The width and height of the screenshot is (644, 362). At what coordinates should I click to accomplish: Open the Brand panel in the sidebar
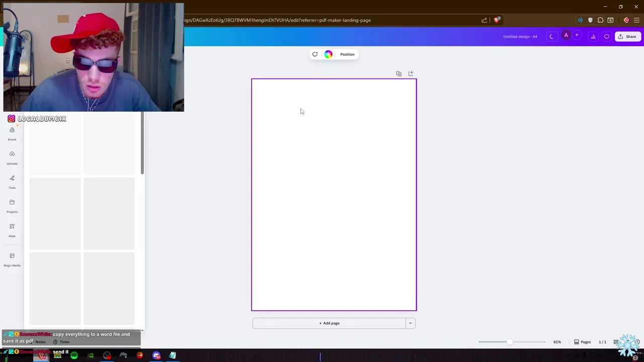12,133
